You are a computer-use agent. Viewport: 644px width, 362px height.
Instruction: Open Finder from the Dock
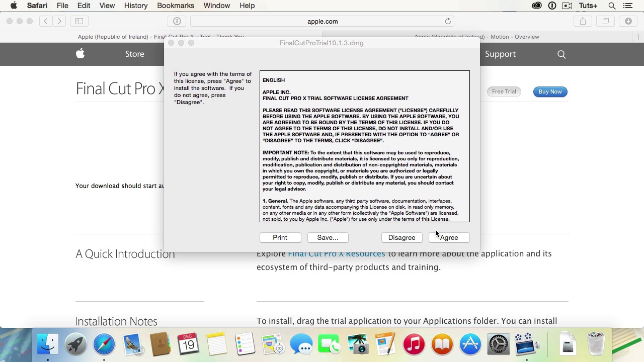point(48,344)
